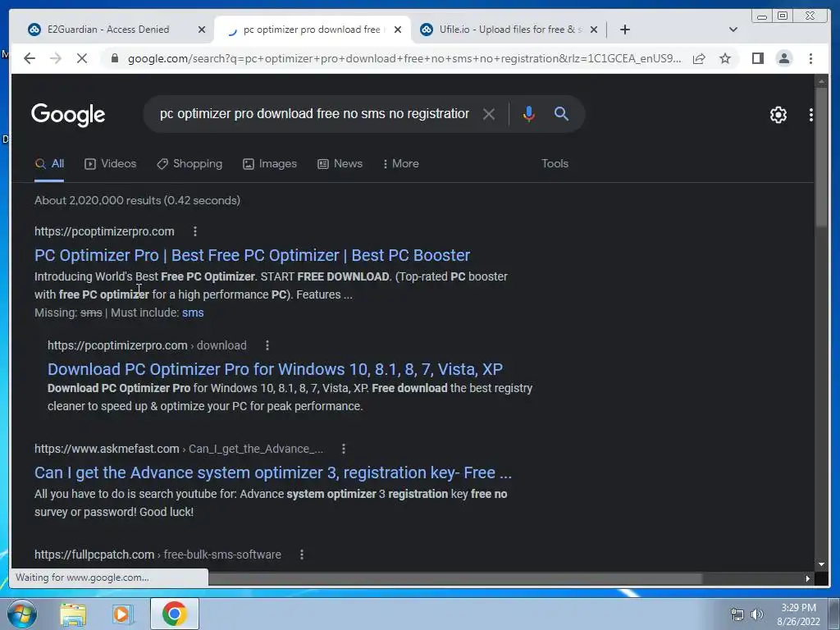The width and height of the screenshot is (840, 630).
Task: Click Chrome icon in the taskbar
Action: [175, 614]
